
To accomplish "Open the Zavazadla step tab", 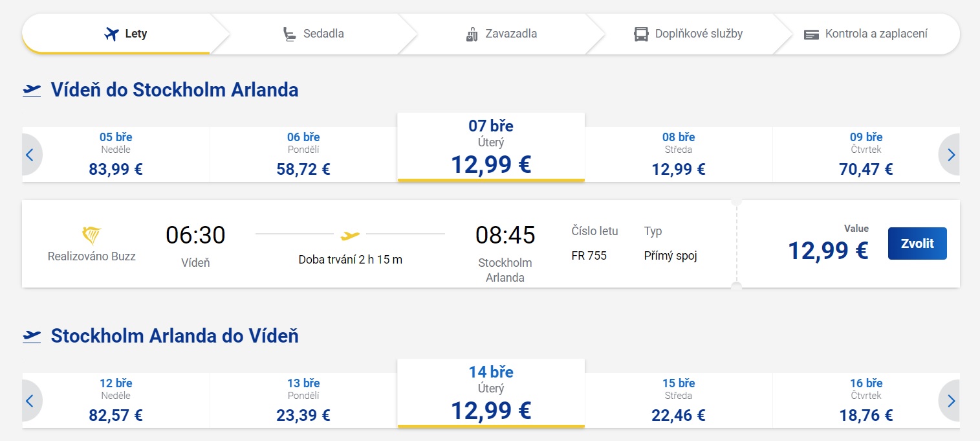I will pos(501,34).
